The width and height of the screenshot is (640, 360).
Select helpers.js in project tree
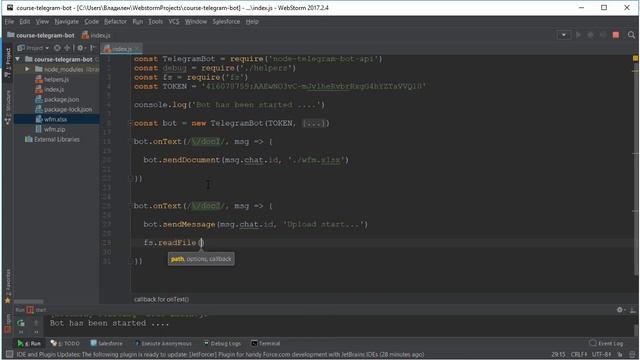tap(52, 80)
